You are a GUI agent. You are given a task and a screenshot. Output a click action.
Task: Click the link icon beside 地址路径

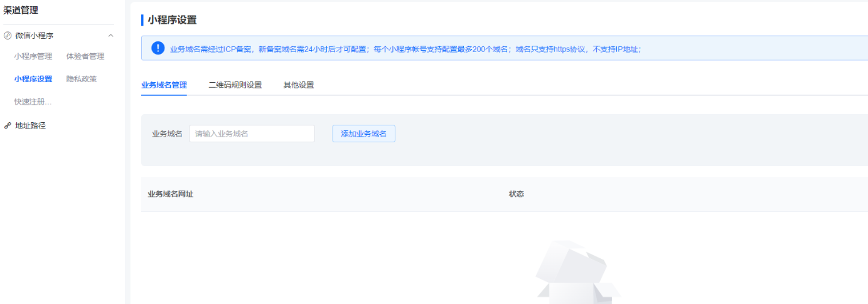pyautogui.click(x=8, y=125)
